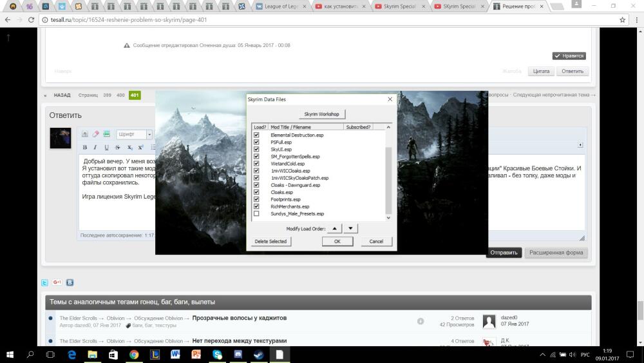The width and height of the screenshot is (644, 363).
Task: Toggle Elemental Destruction.esp load checkbox
Action: point(256,135)
